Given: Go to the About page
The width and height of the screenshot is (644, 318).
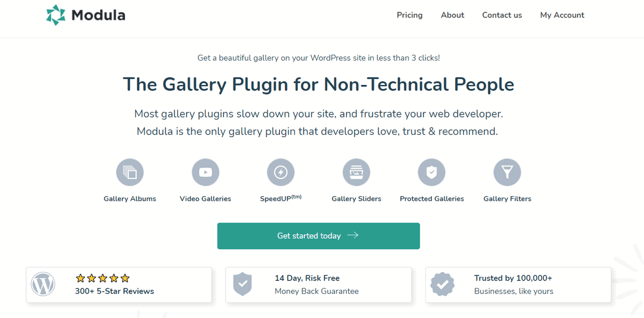Looking at the screenshot, I should (452, 15).
